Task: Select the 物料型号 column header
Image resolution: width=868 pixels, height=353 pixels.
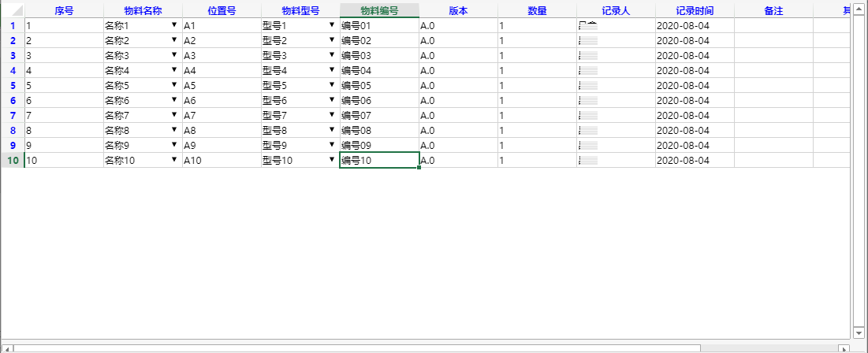Action: (x=300, y=10)
